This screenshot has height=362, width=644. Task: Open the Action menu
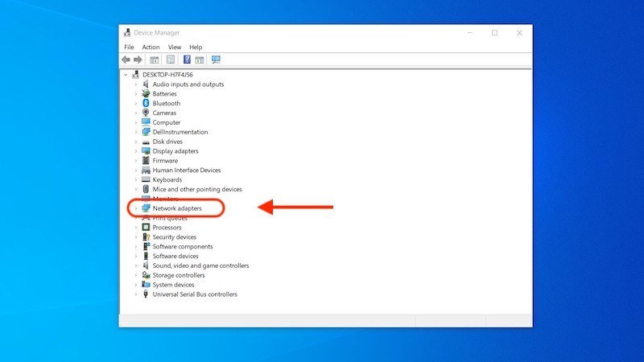[x=151, y=47]
